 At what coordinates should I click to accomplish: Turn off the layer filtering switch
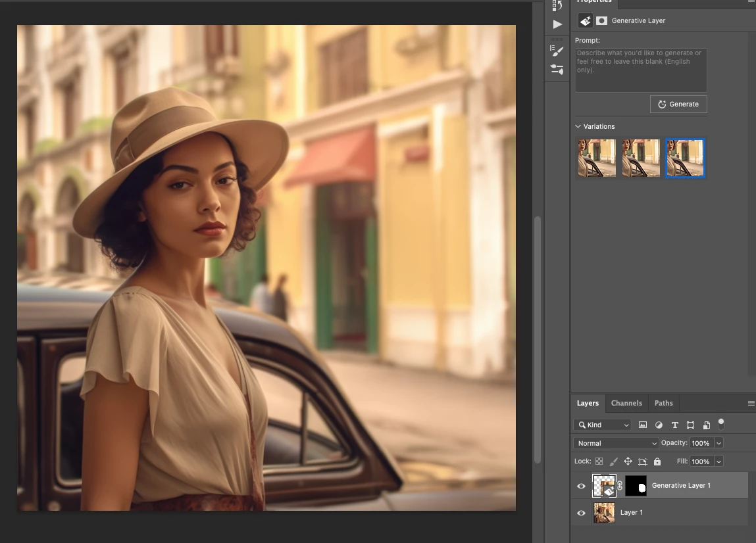click(721, 424)
